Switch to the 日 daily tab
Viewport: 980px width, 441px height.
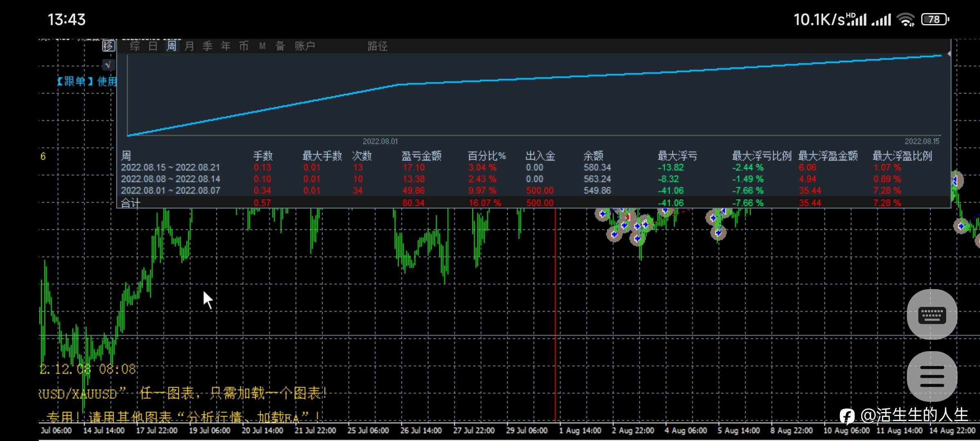[153, 46]
